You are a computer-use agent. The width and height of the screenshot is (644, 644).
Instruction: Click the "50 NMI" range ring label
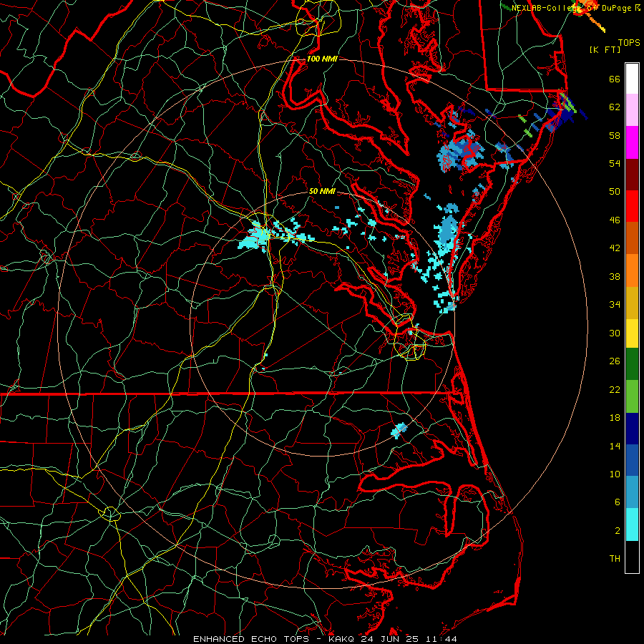322,191
